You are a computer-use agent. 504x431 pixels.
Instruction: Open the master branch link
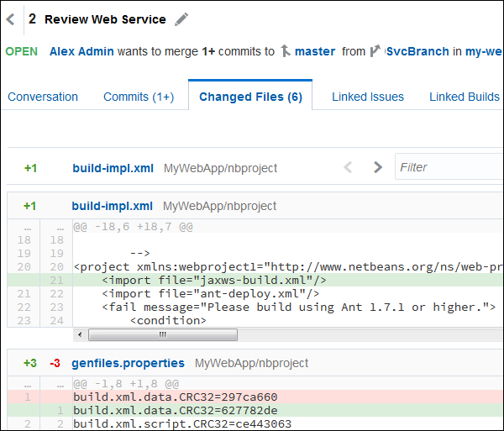click(x=315, y=51)
